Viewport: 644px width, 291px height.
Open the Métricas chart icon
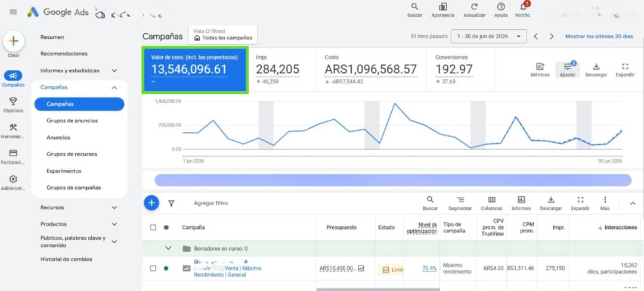[x=540, y=67]
